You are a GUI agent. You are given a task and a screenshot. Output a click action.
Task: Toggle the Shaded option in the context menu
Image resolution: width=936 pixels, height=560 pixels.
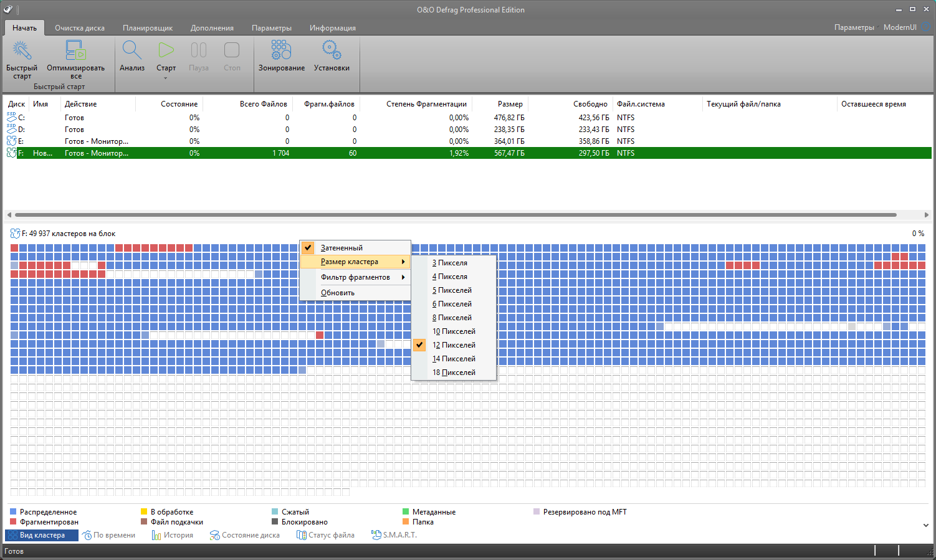tap(341, 248)
